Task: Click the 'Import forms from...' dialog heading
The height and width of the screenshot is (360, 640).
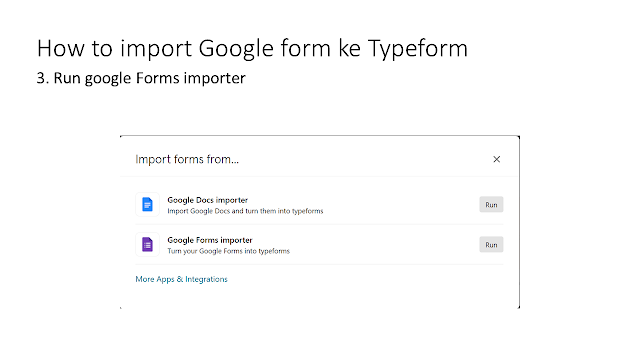Action: pos(187,159)
